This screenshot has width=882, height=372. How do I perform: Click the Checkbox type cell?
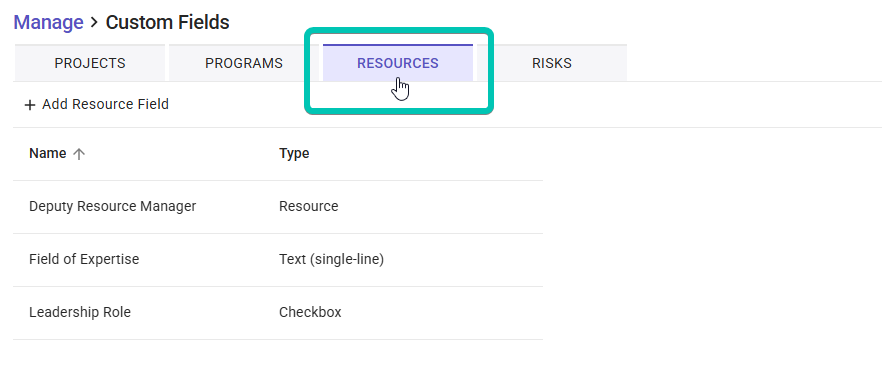310,312
